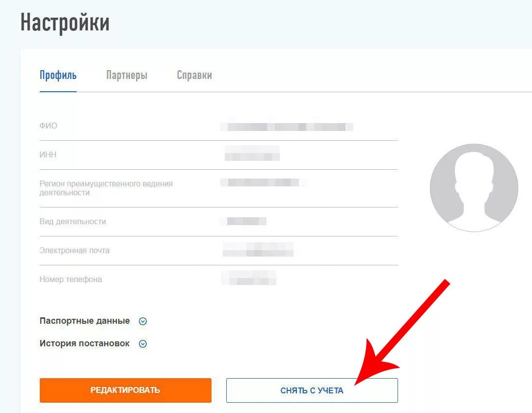Click the Паспортные данные heading
The width and height of the screenshot is (532, 413).
[x=84, y=321]
